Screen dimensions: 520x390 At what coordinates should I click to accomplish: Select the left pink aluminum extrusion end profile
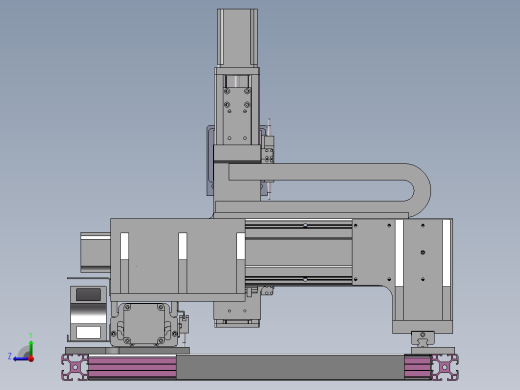[75, 368]
